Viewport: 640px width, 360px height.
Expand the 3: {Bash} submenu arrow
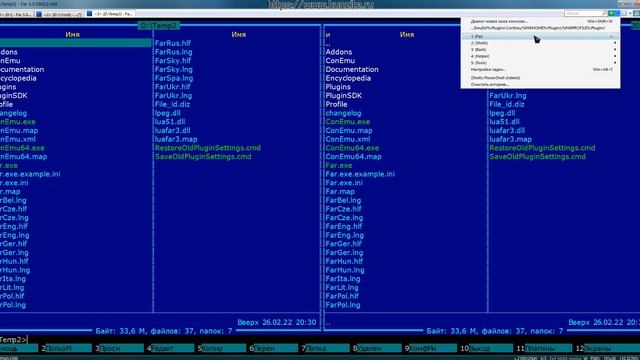615,49
